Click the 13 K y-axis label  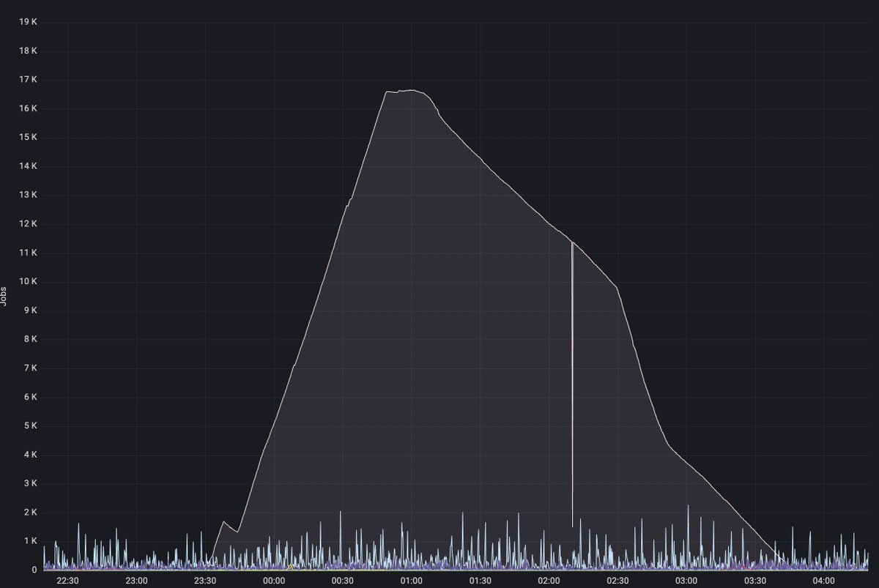28,195
